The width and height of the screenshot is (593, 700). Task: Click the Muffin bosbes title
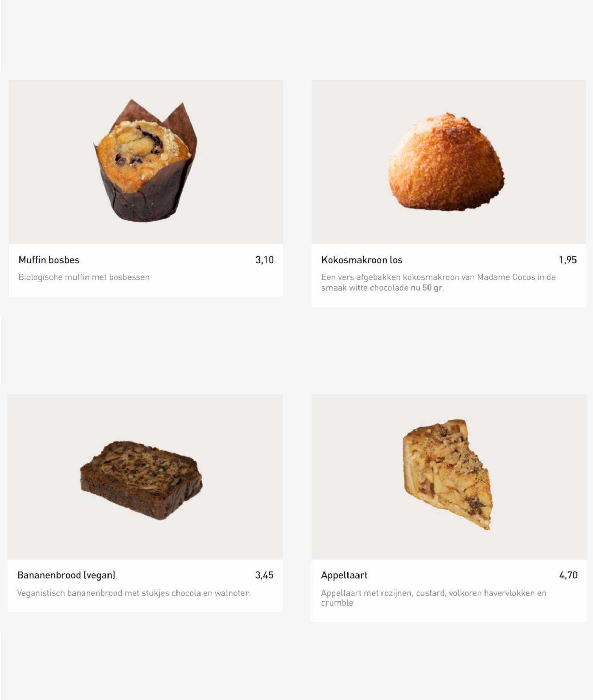[x=49, y=260]
